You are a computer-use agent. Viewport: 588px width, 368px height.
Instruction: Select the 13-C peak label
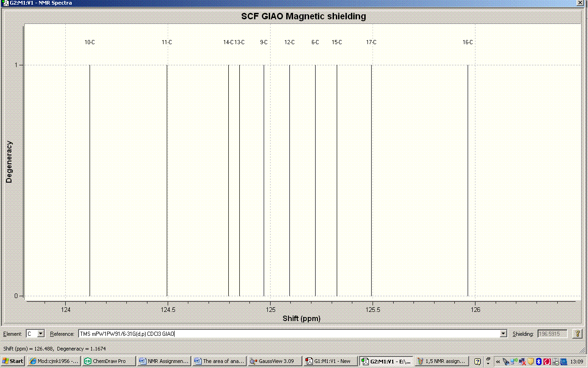point(240,42)
